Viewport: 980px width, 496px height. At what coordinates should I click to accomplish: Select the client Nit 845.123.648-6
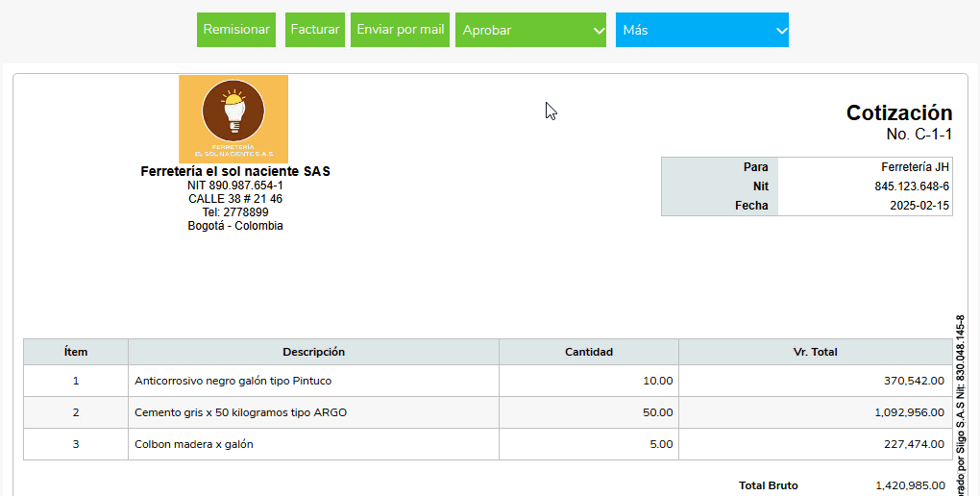coord(912,186)
